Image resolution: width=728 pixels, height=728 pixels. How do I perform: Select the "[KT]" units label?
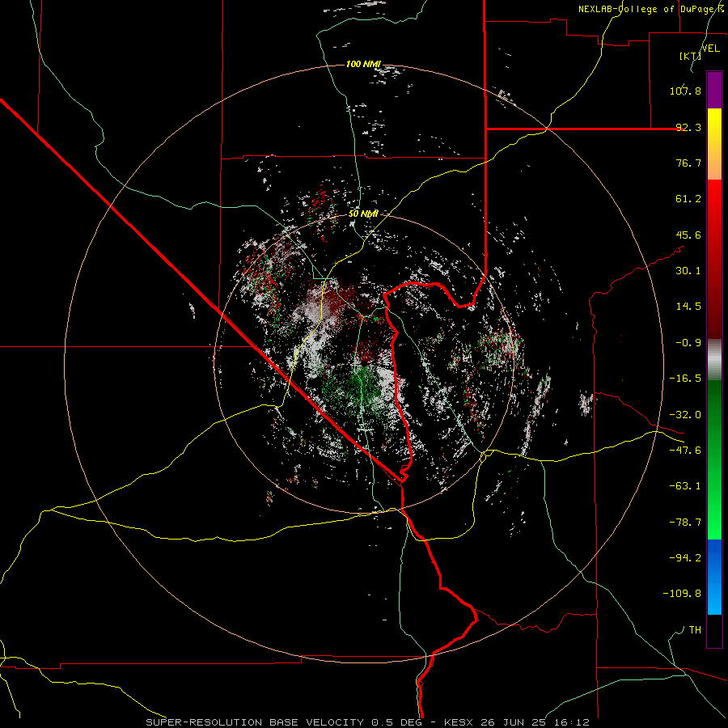[x=690, y=56]
